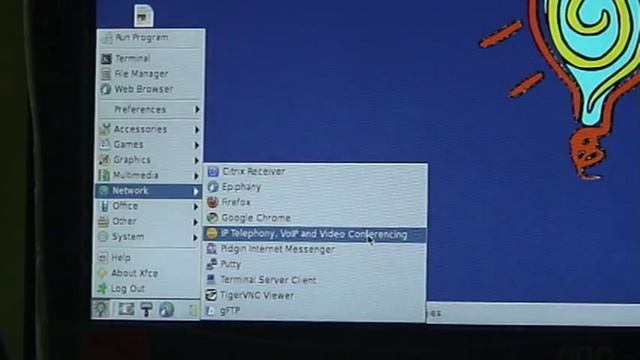640x360 pixels.
Task: Click the Xfce applications menu panel button
Action: (100, 309)
